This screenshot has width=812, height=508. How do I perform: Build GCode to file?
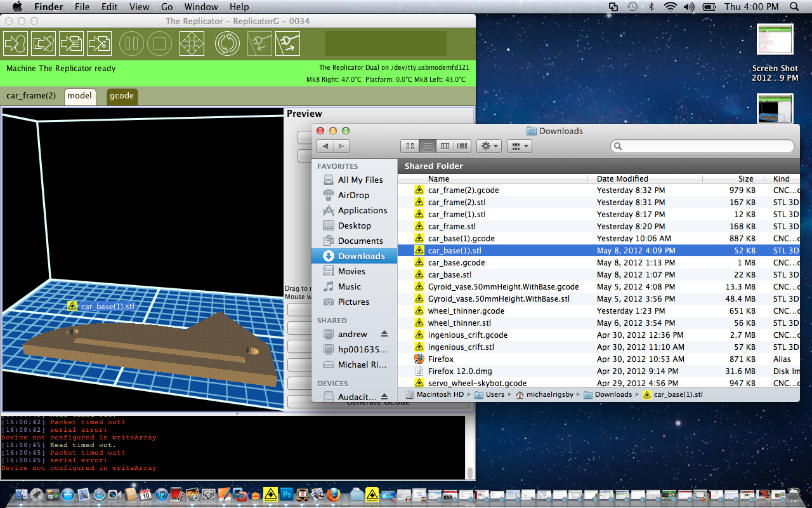99,43
